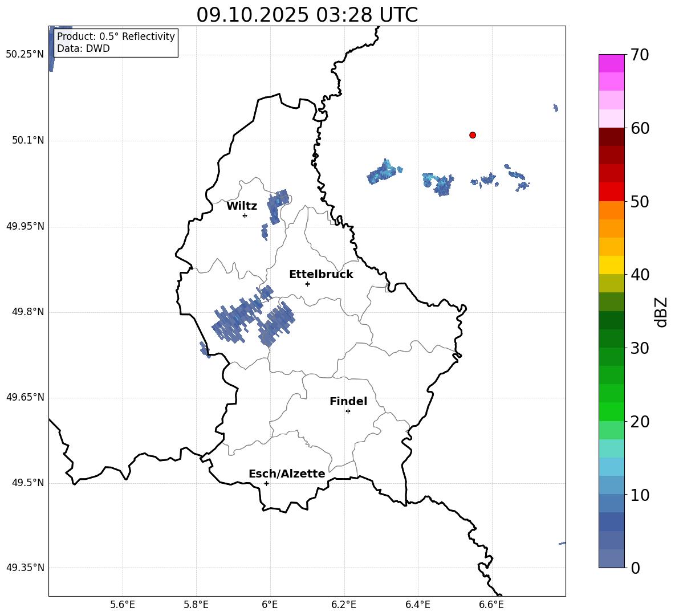This screenshot has width=675, height=616.
Task: Click 'Product: 0.5° Reflectivity' text
Action: pos(116,36)
